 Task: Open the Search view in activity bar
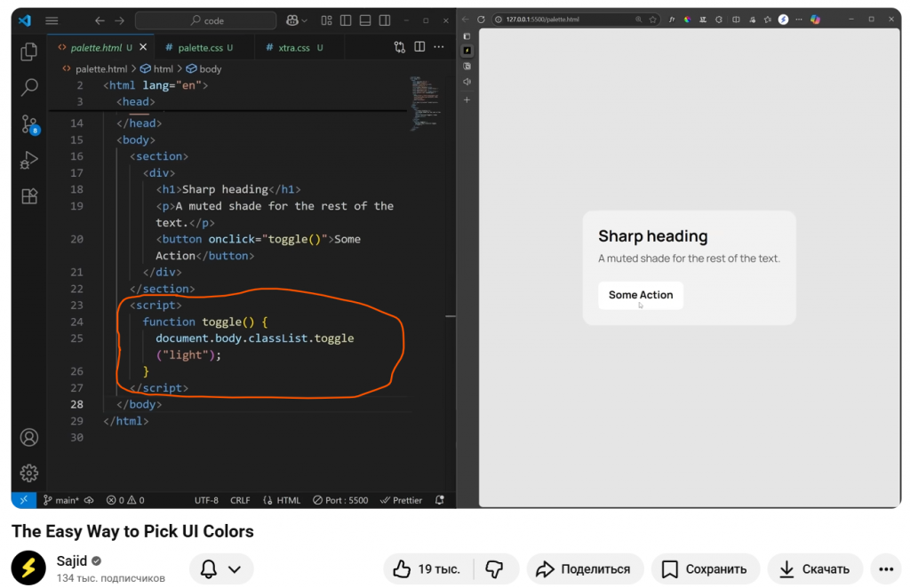click(x=29, y=86)
